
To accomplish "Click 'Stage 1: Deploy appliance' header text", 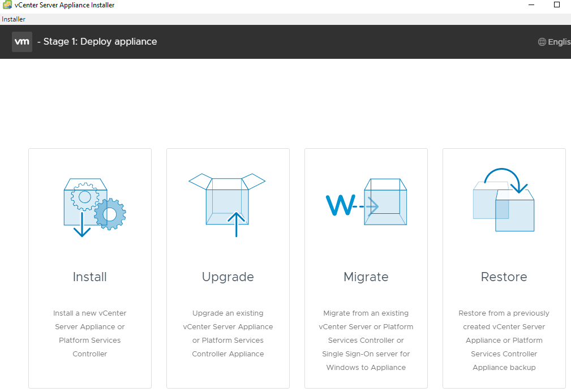I will (x=100, y=42).
